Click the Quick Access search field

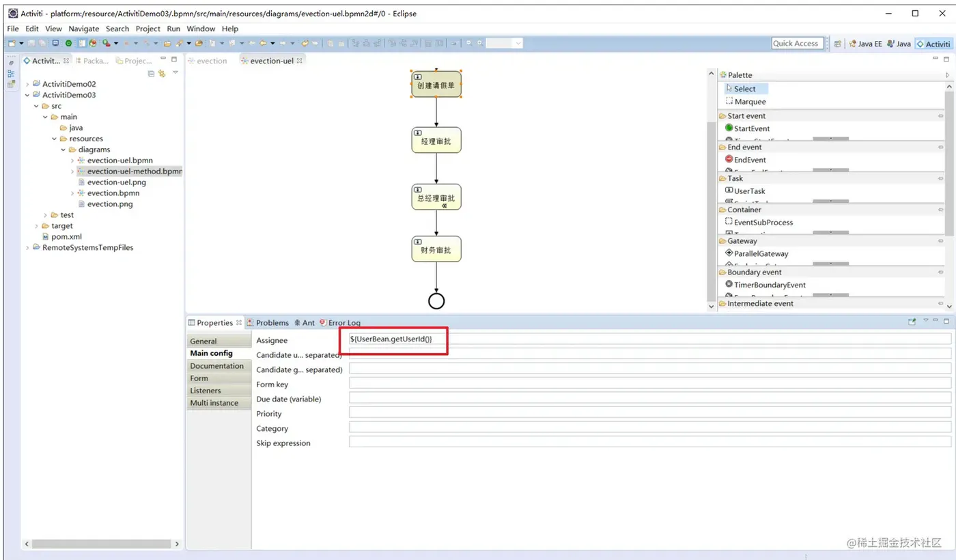(798, 43)
